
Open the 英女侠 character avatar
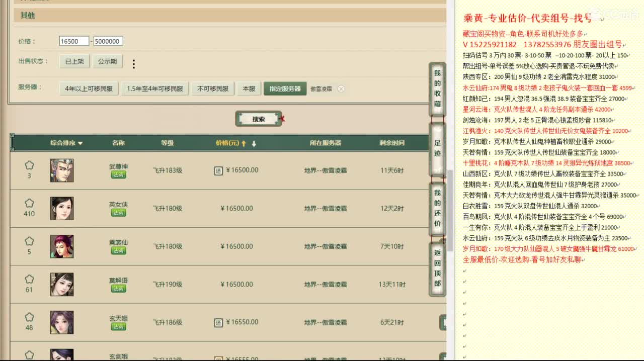[x=62, y=208]
